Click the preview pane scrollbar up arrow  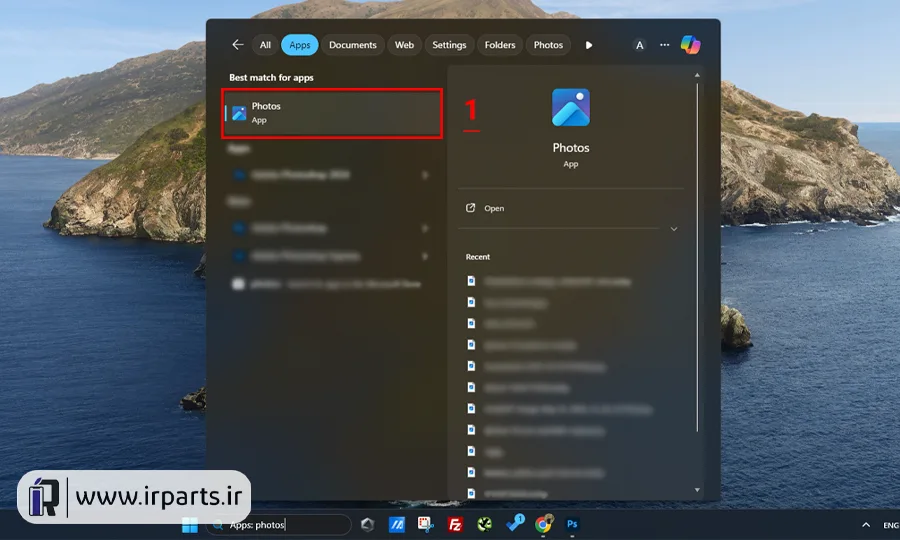[697, 75]
